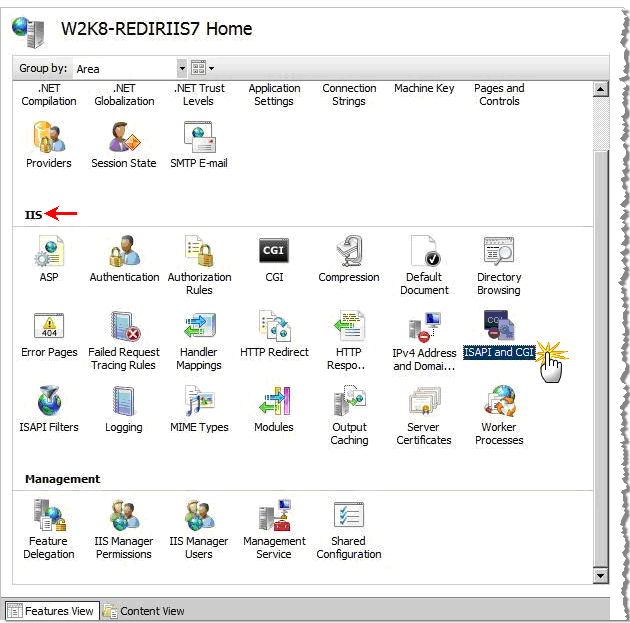Click .NET Globalization label

coord(124,95)
